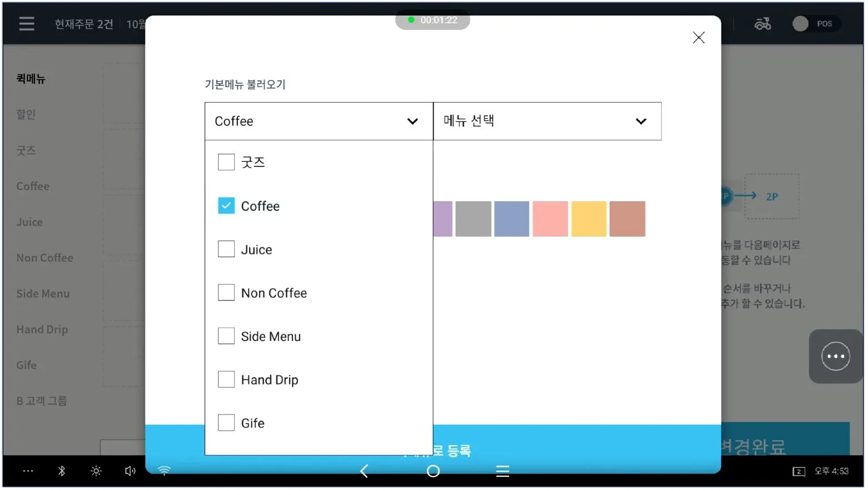868x490 pixels.
Task: Check the Side Menu checkbox
Action: pyautogui.click(x=226, y=336)
